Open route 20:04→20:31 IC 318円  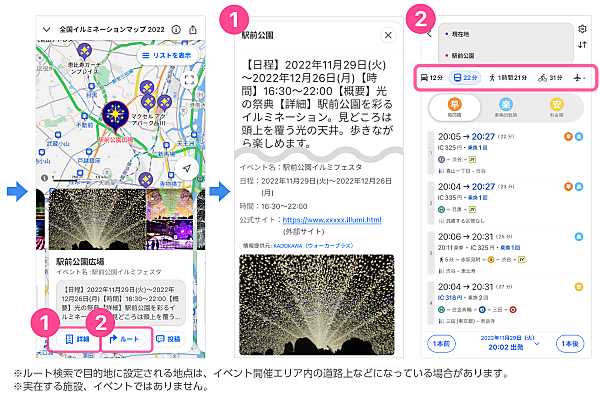click(506, 303)
